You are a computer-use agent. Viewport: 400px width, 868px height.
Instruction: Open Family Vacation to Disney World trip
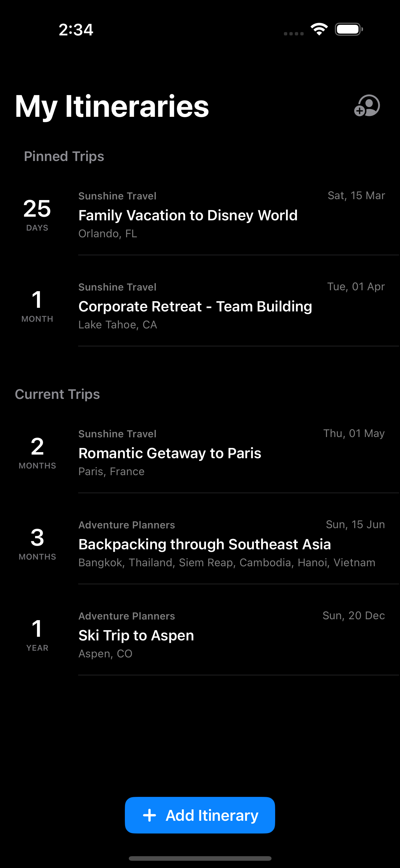coord(188,215)
